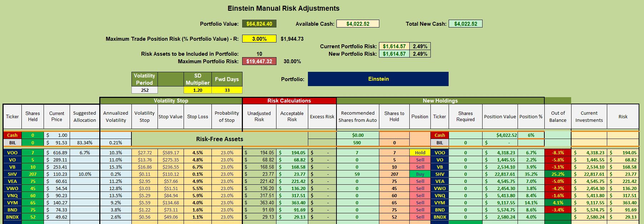
Task: Select the $1,944.73 risk amount
Action: [292, 39]
